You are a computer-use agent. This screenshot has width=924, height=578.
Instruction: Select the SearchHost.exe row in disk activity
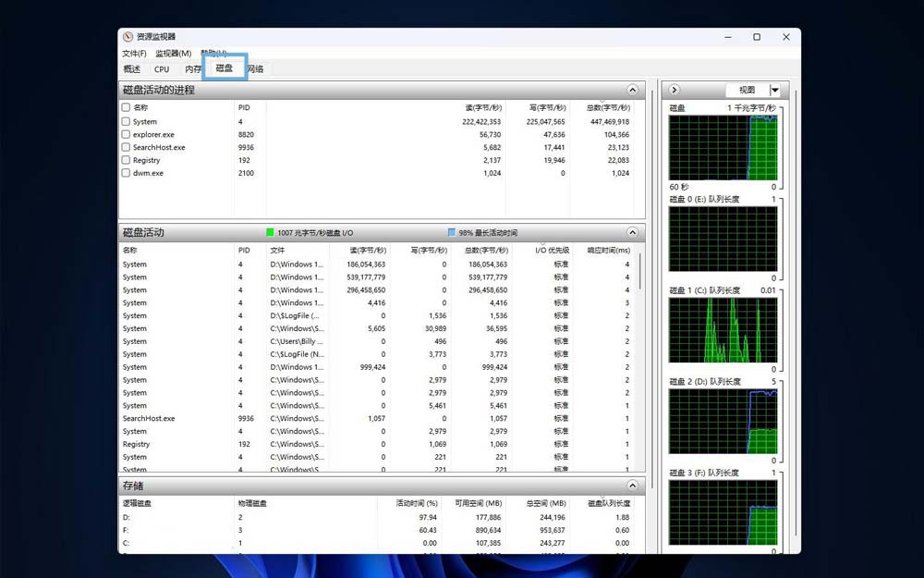[x=377, y=418]
